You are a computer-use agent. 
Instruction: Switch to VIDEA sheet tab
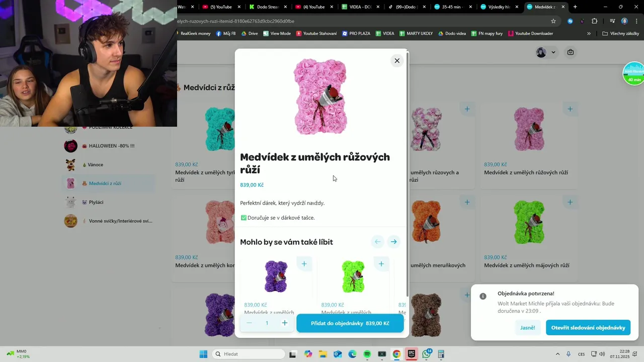(x=360, y=7)
